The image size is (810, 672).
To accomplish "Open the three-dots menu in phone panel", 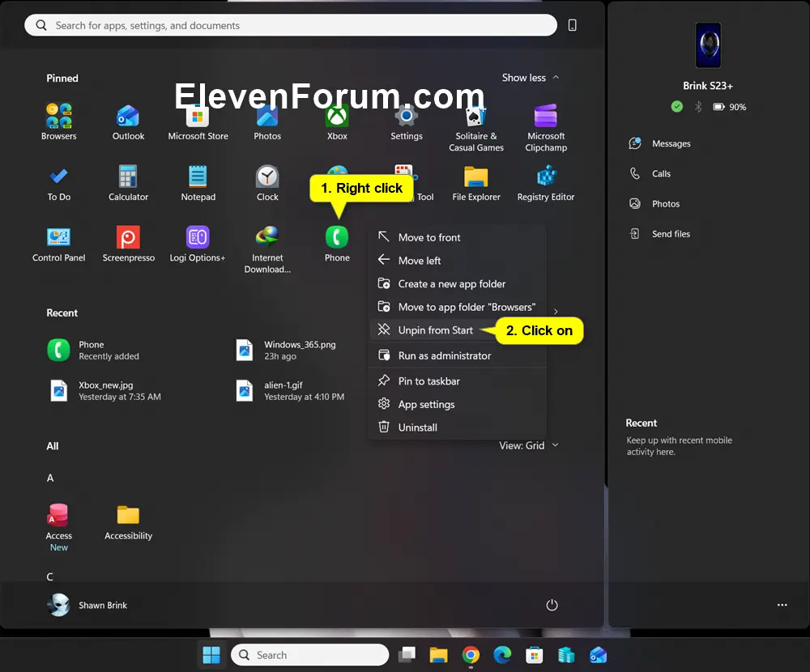I will click(x=782, y=605).
